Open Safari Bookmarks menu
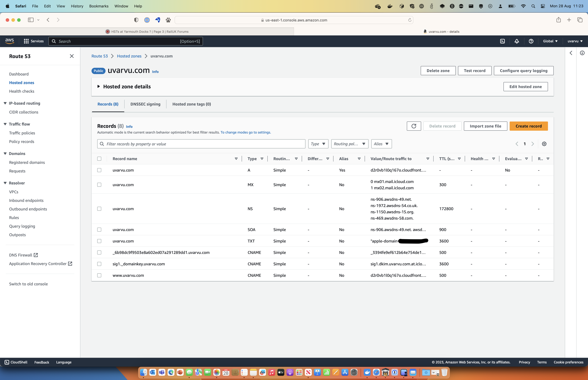Viewport: 588px width, 380px height. click(99, 6)
